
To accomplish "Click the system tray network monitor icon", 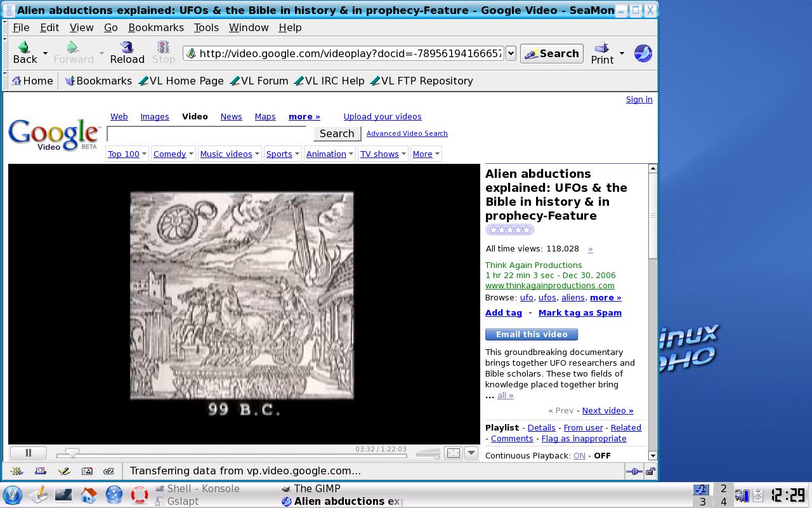I will coord(742,495).
